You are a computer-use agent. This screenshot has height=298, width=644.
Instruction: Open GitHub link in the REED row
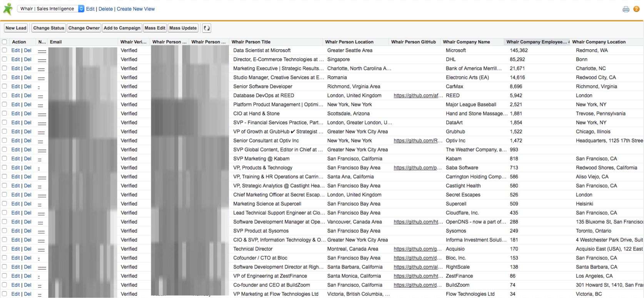[x=418, y=95]
